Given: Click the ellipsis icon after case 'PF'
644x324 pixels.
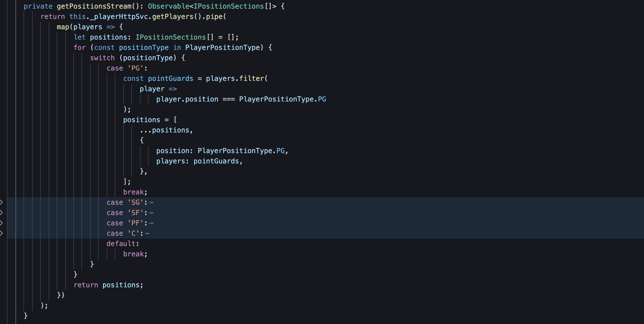Looking at the screenshot, I should 151,223.
